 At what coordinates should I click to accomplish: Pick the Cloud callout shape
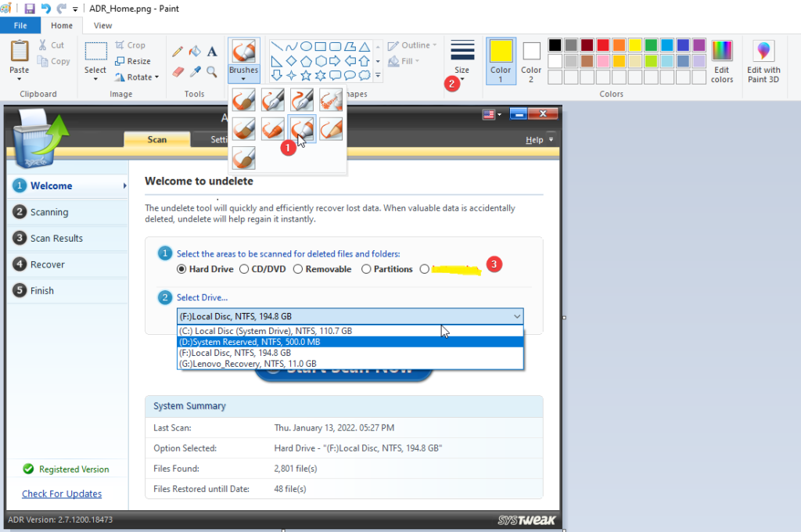click(x=365, y=76)
